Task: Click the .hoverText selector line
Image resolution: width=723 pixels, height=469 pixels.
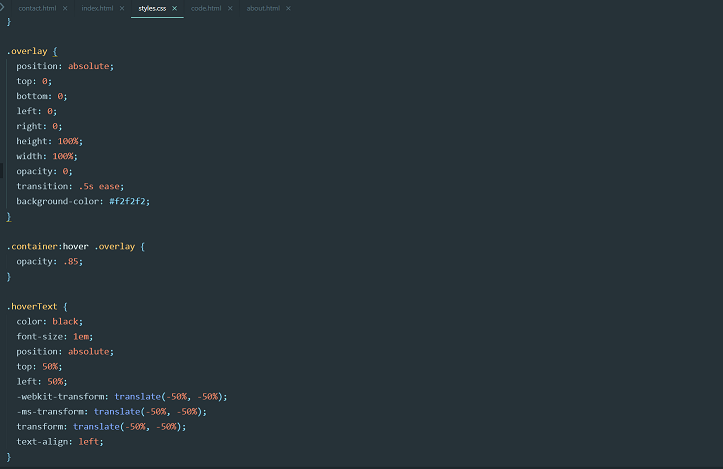Action: [x=37, y=306]
